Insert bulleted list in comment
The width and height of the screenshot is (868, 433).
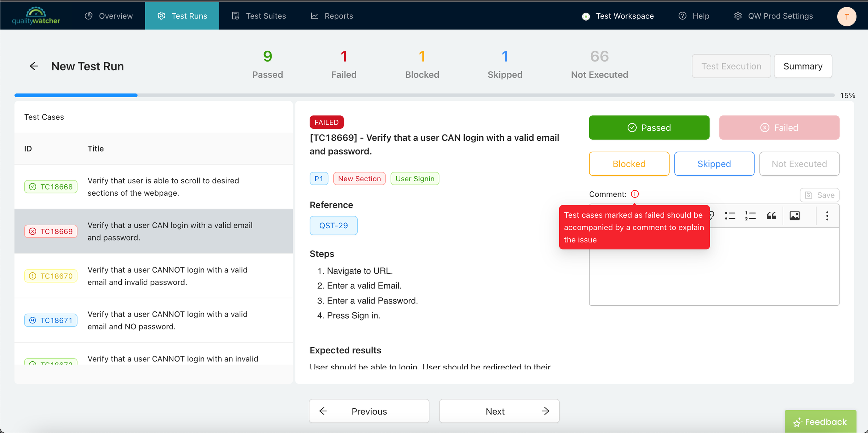[x=730, y=216]
